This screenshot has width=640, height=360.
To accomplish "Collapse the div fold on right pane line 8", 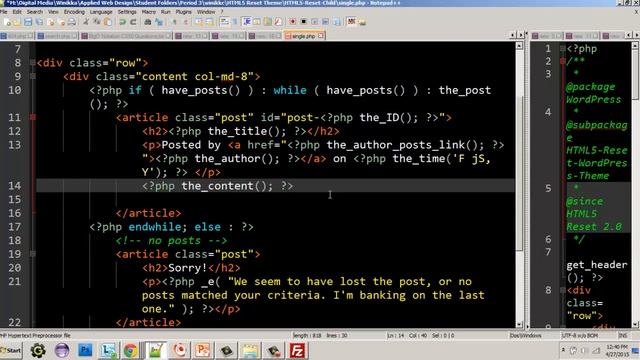I will [x=562, y=290].
